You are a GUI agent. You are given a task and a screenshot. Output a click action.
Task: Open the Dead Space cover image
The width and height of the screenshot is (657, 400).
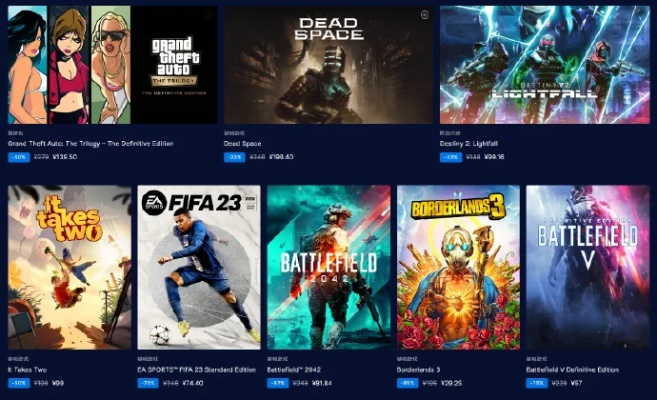[328, 65]
